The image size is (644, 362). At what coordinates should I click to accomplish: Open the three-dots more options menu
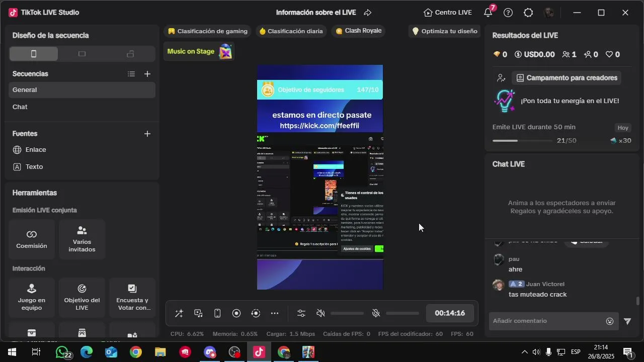click(x=275, y=313)
